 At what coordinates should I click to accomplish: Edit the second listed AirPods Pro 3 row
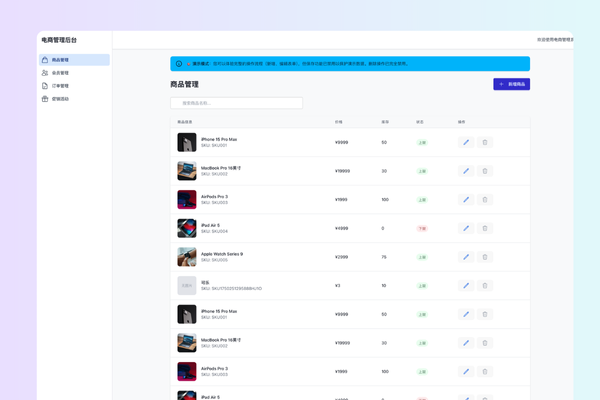[x=466, y=371]
